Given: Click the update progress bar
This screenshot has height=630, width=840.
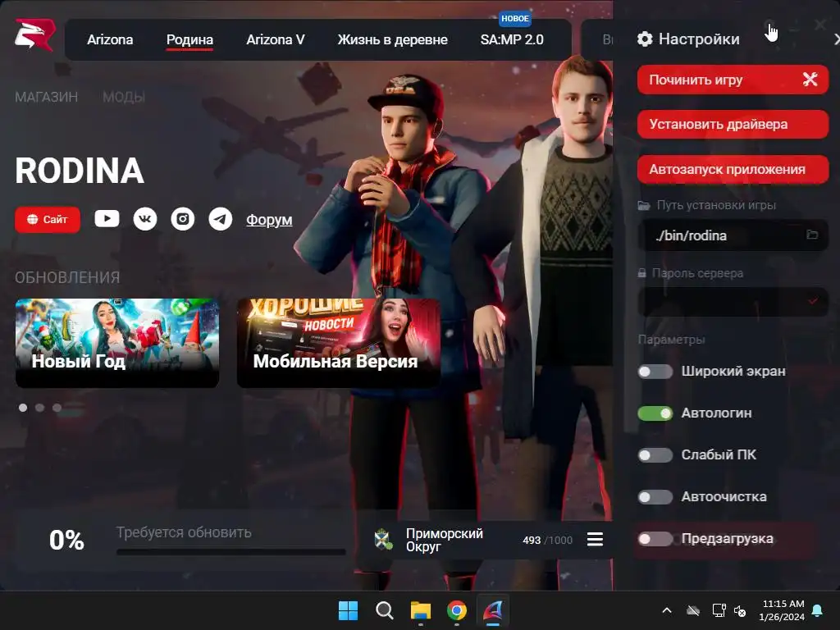Looking at the screenshot, I should [231, 551].
